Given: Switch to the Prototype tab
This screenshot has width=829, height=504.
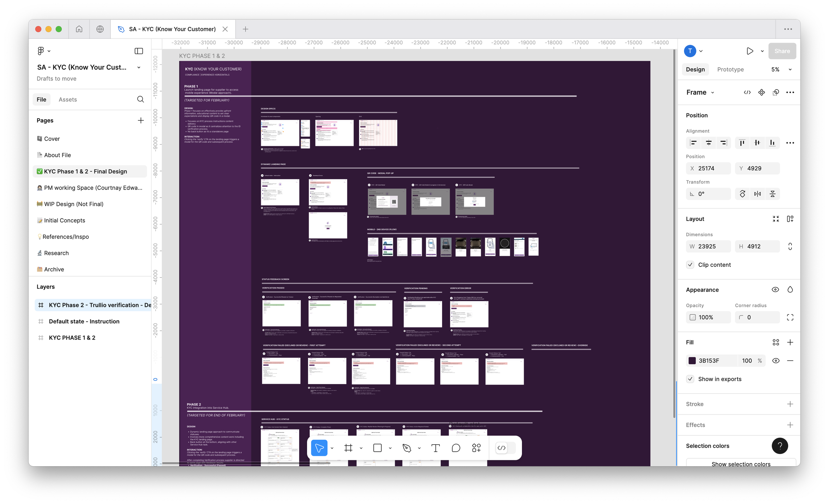Looking at the screenshot, I should (730, 70).
